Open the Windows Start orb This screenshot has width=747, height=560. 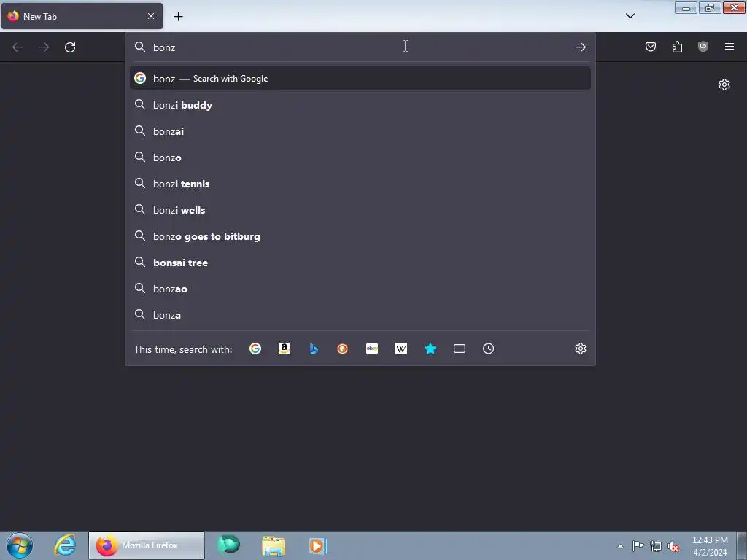[20, 545]
